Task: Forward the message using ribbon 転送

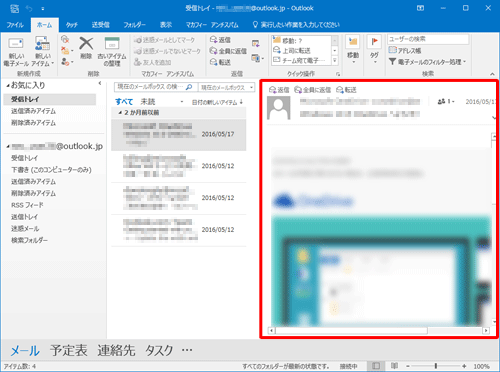Action: pos(220,62)
